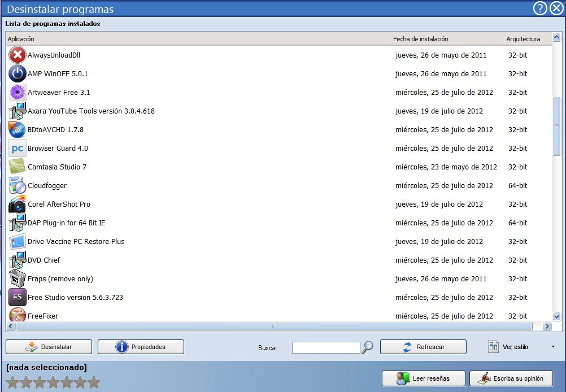Select the Camtasia Studio 7 entry
The width and height of the screenshot is (566, 392).
coord(57,167)
